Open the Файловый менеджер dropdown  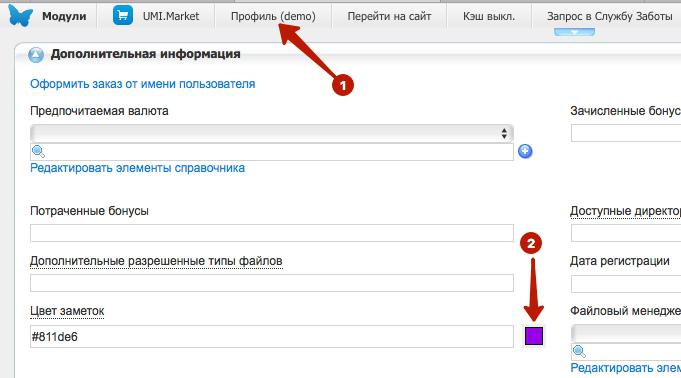[x=626, y=333]
